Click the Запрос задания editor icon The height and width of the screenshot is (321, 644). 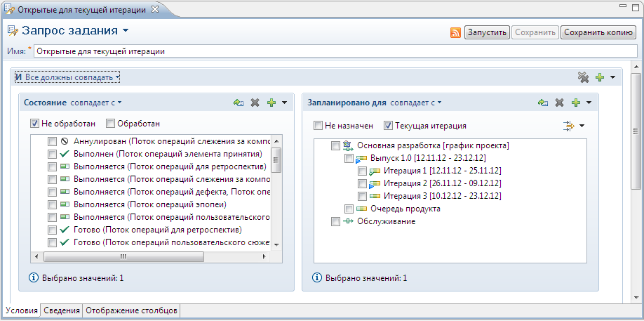point(13,31)
